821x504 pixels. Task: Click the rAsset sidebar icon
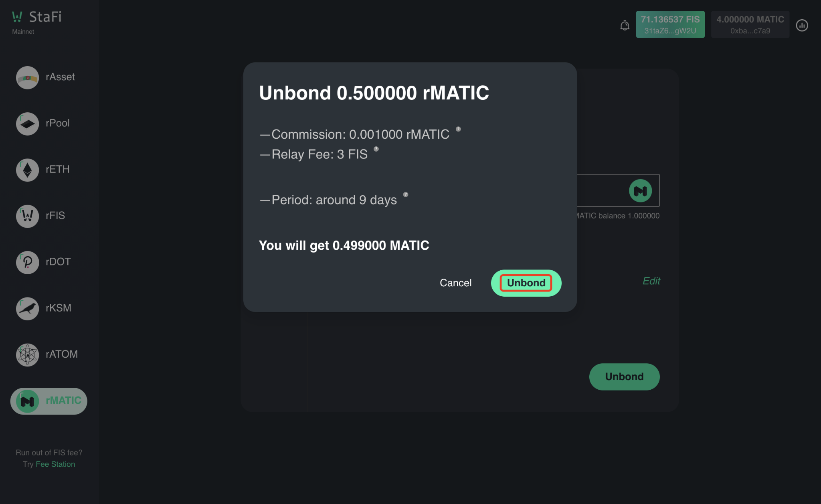point(27,77)
